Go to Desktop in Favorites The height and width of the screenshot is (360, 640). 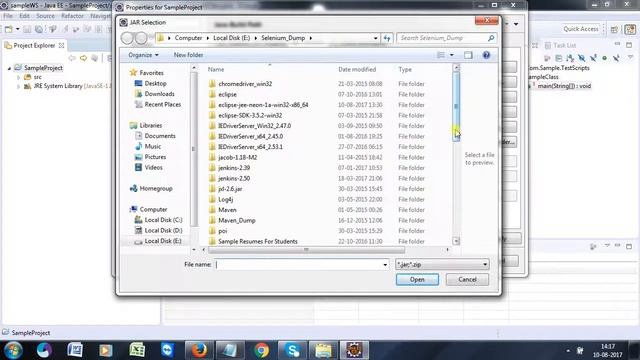[155, 83]
